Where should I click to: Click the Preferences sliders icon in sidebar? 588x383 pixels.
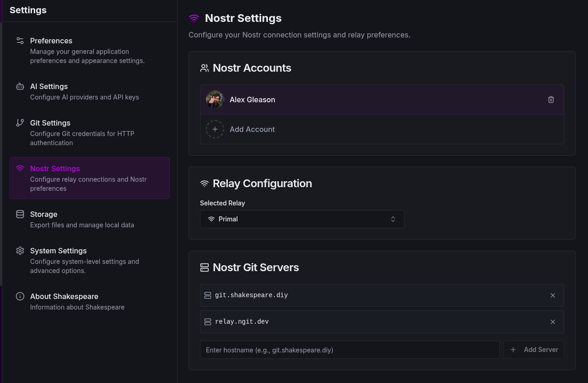(20, 41)
